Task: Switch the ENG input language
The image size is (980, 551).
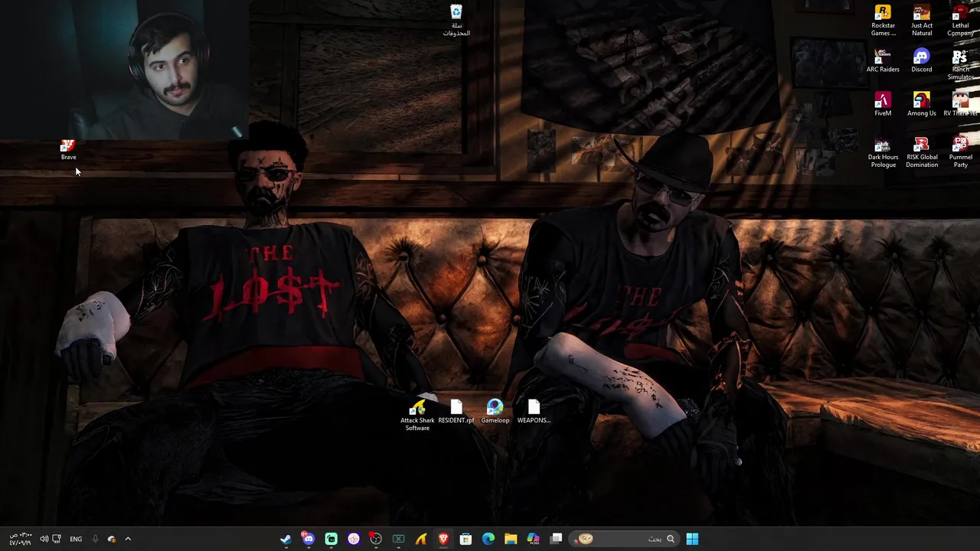Action: pos(76,539)
